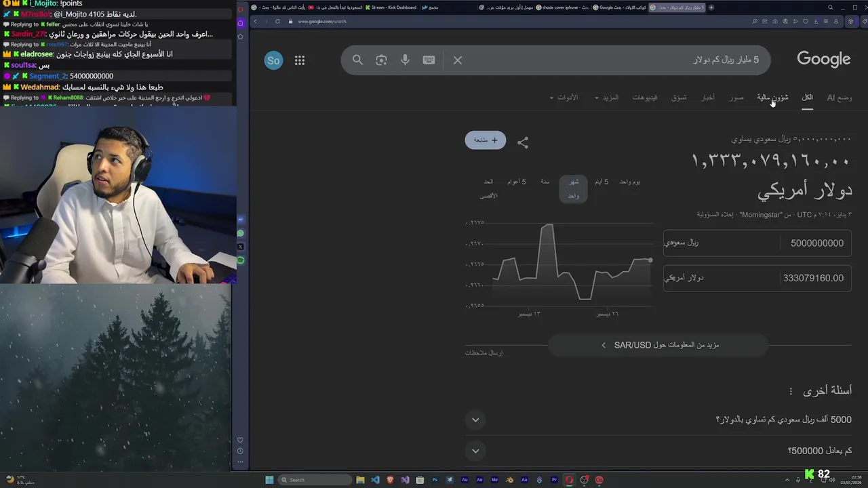Select the 'يوم واحد' chart range
Image resolution: width=868 pixels, height=488 pixels.
click(x=630, y=182)
